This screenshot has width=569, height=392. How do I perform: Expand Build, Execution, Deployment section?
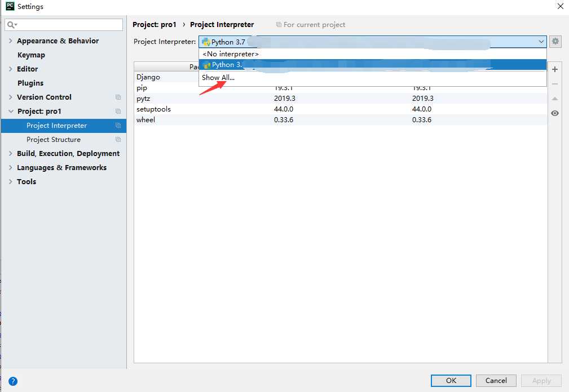tap(11, 154)
